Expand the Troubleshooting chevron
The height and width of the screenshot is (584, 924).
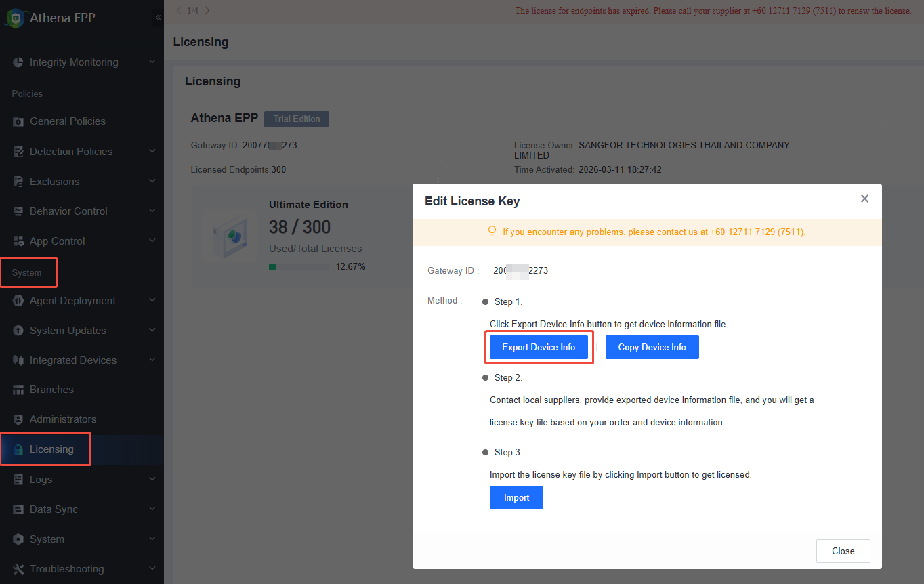click(x=152, y=568)
